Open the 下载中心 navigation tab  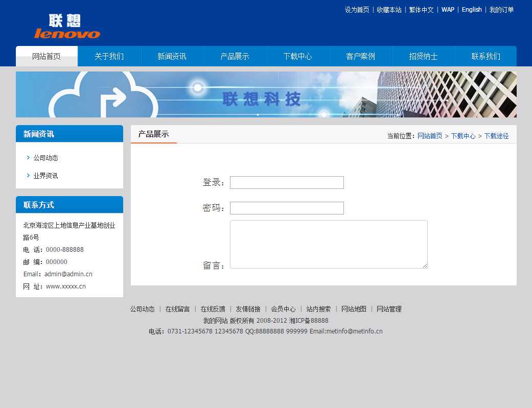pos(297,56)
